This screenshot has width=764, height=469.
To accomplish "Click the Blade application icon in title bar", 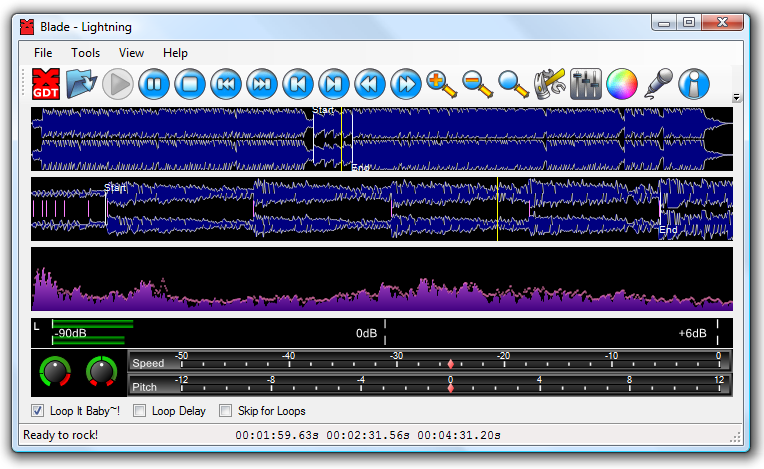I will tap(27, 27).
